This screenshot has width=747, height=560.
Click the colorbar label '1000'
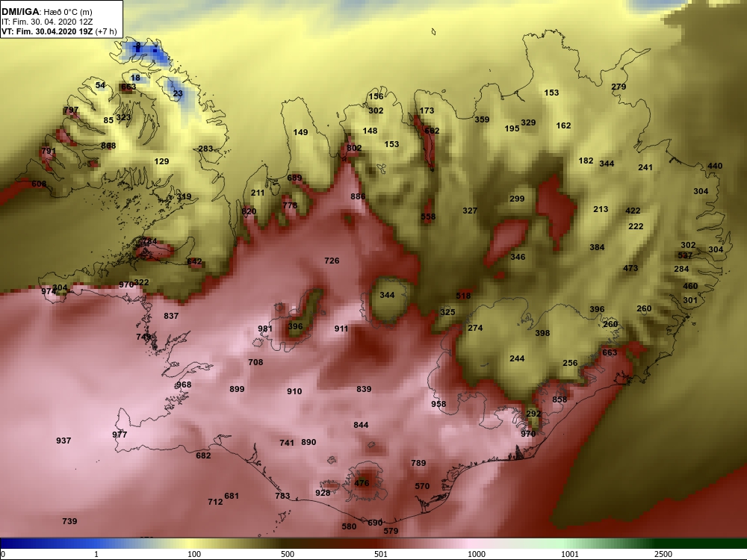[477, 554]
